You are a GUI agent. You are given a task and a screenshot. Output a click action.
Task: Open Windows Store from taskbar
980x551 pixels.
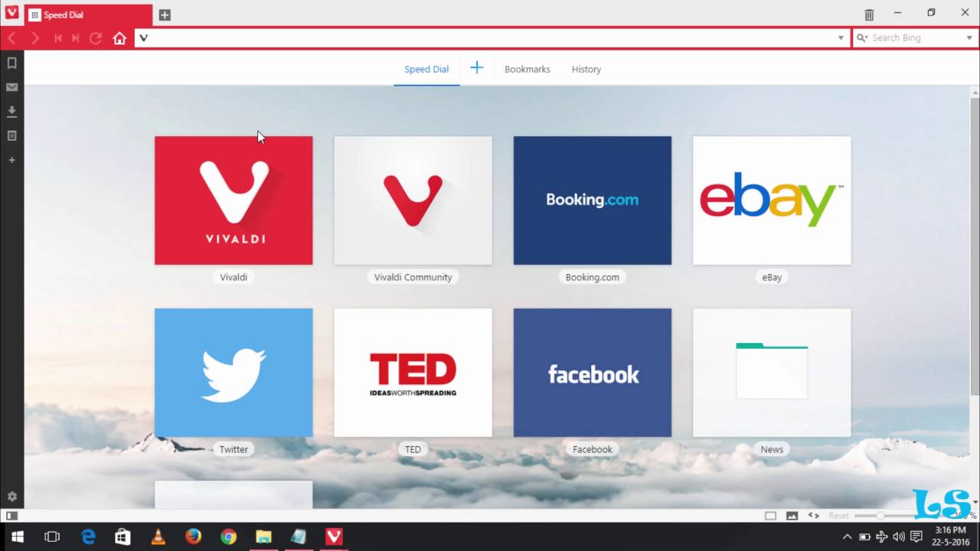coord(122,536)
